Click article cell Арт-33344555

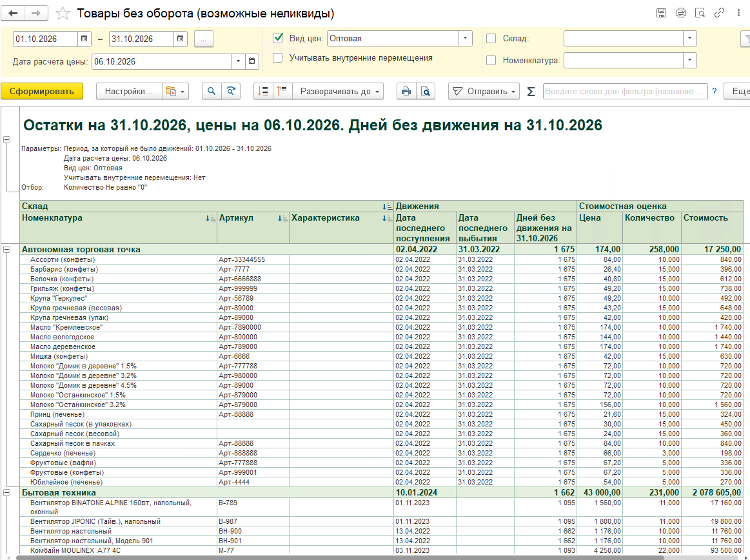click(253, 259)
